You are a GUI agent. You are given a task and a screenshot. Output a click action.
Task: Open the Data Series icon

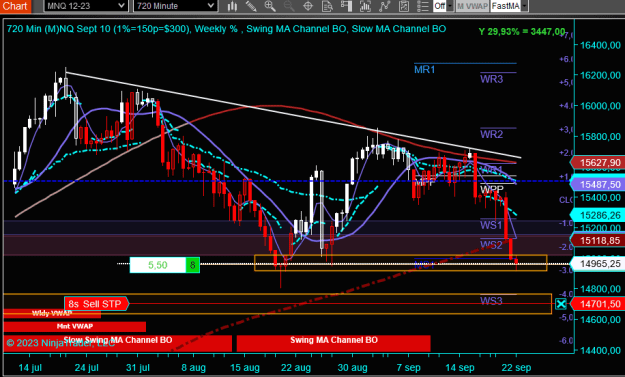(365, 6)
